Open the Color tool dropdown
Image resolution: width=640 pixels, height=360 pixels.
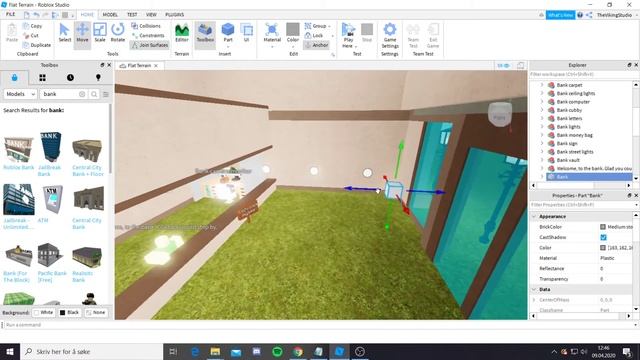(293, 47)
